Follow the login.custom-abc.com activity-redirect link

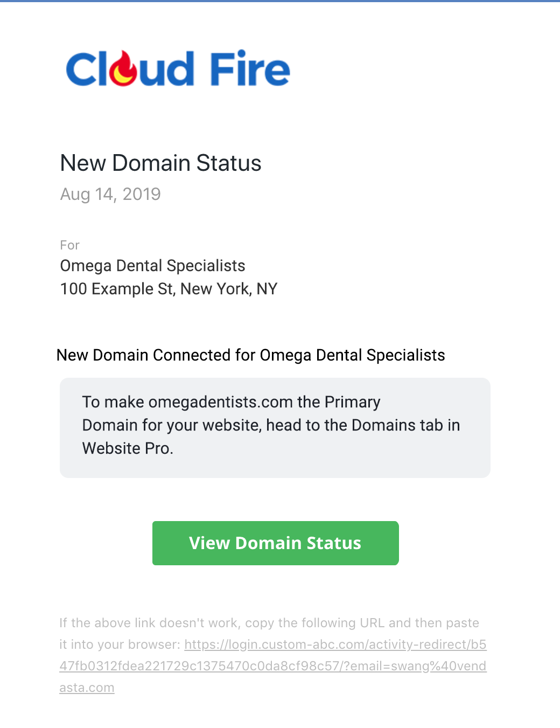[273, 666]
